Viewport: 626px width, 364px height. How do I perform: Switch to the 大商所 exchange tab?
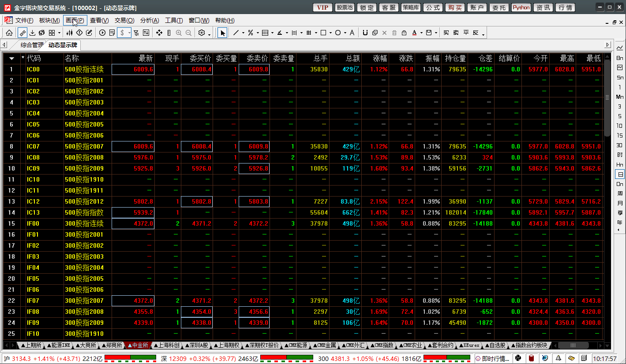pyautogui.click(x=86, y=345)
